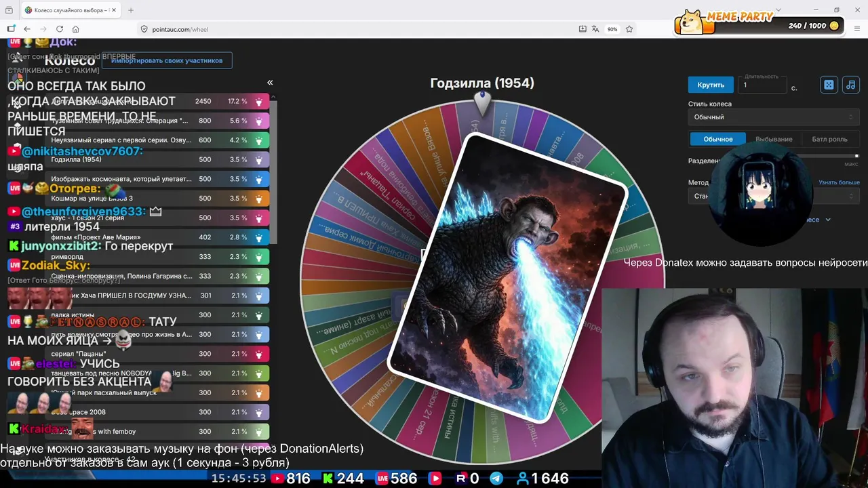Click lightbulb icon on хаус 1 сезон 21 серия row
This screenshot has width=868, height=488.
coord(258,218)
